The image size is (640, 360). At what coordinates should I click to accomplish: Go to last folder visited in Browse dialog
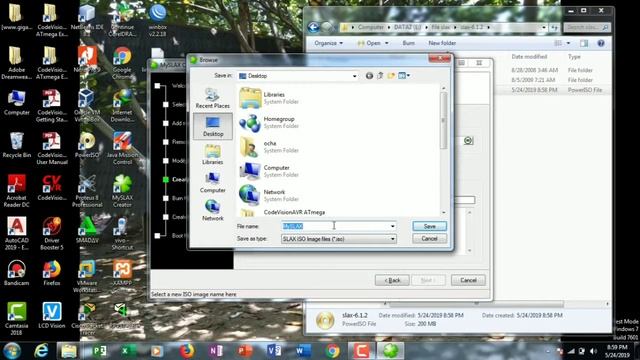pyautogui.click(x=369, y=76)
